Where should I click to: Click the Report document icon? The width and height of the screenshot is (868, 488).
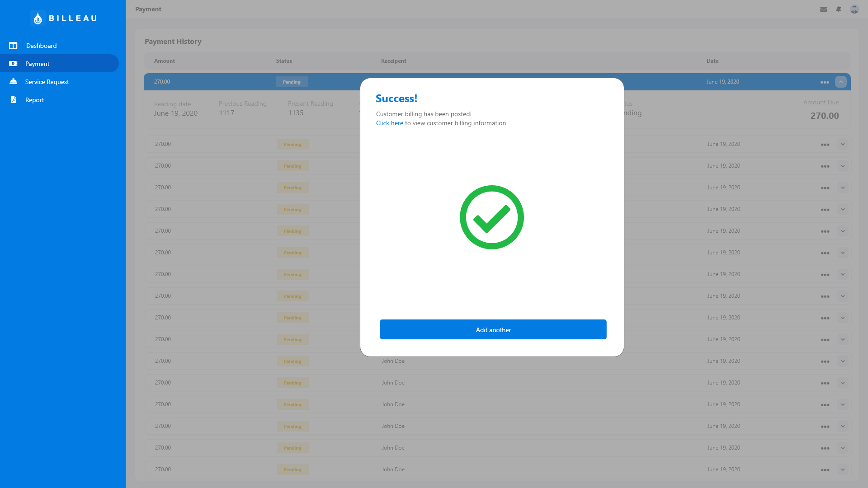pyautogui.click(x=14, y=100)
